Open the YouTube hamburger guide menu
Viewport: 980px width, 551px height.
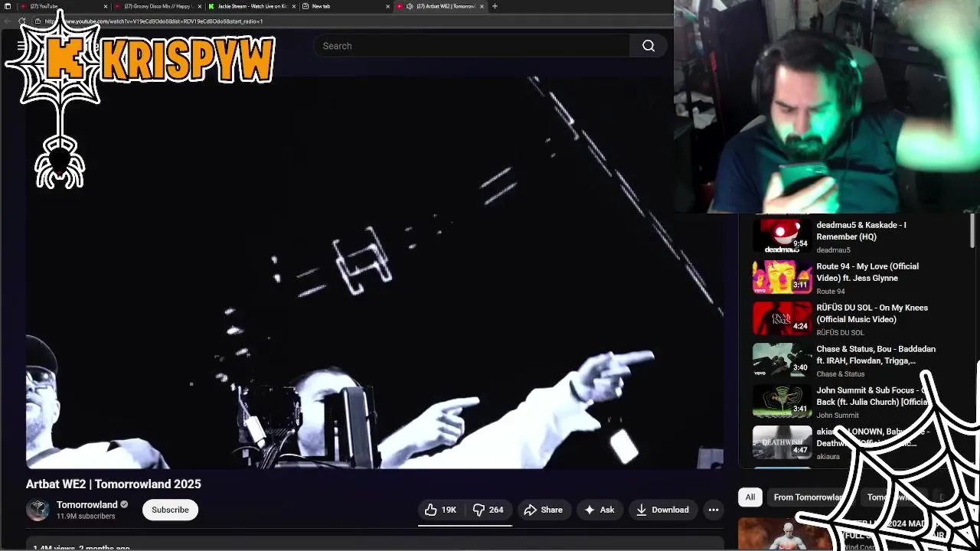click(21, 46)
